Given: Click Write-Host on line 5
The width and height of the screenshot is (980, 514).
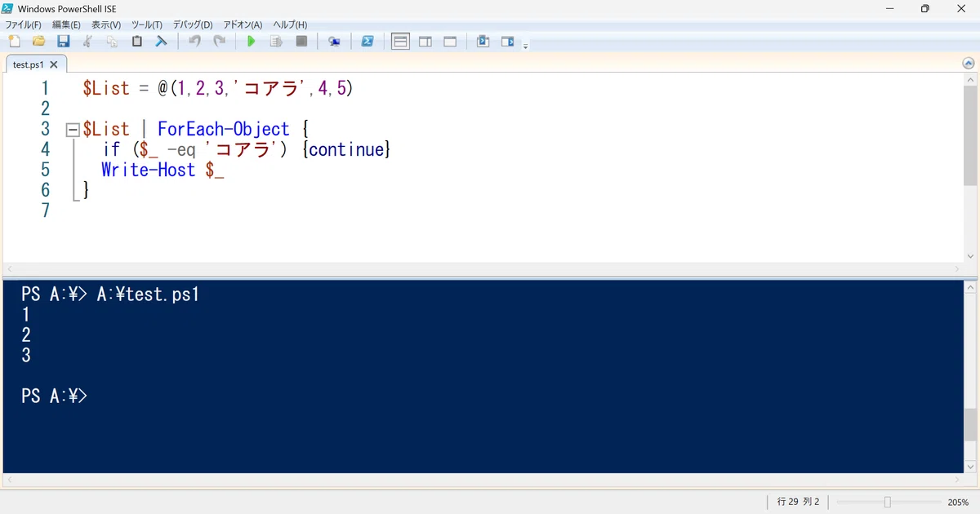Looking at the screenshot, I should [x=149, y=170].
